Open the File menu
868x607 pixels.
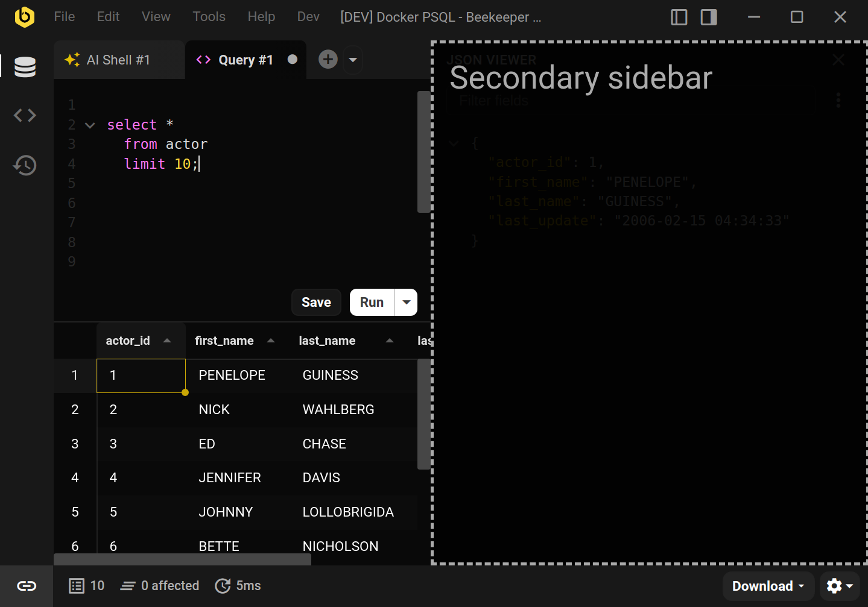tap(65, 17)
